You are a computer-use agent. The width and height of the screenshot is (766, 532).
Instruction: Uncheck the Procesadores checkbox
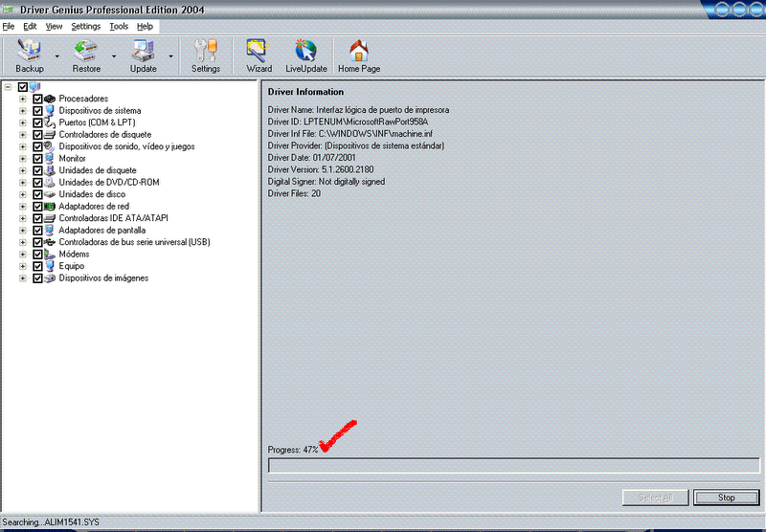point(37,99)
